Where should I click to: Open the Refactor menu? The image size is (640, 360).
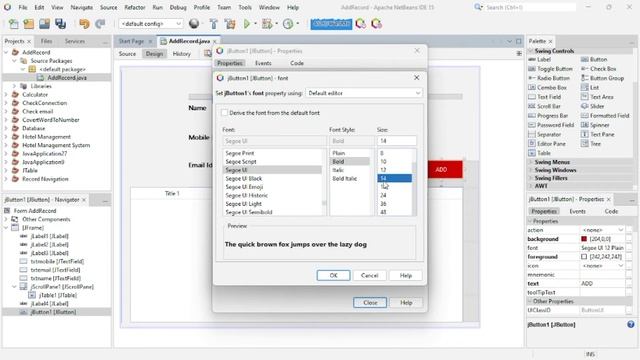[x=135, y=7]
